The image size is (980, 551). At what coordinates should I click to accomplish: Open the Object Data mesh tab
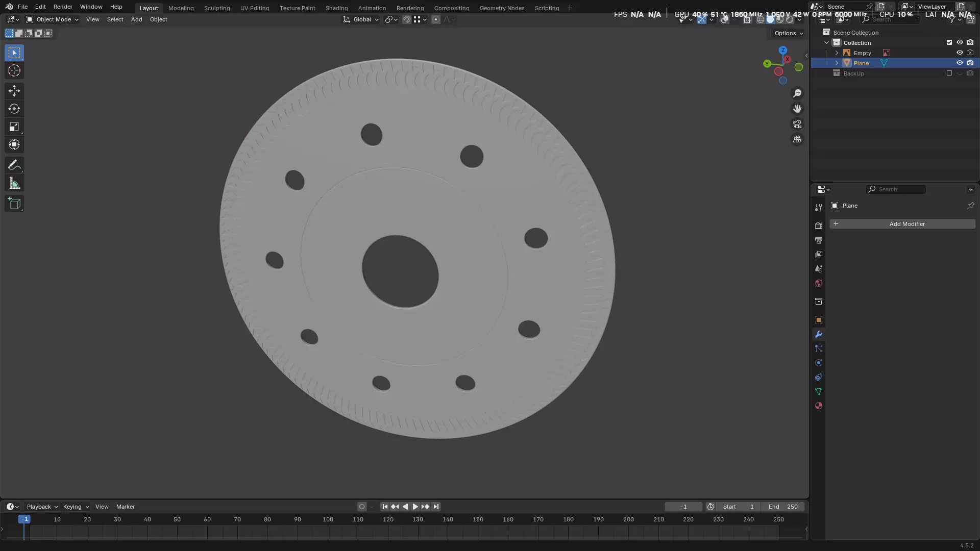click(x=819, y=391)
